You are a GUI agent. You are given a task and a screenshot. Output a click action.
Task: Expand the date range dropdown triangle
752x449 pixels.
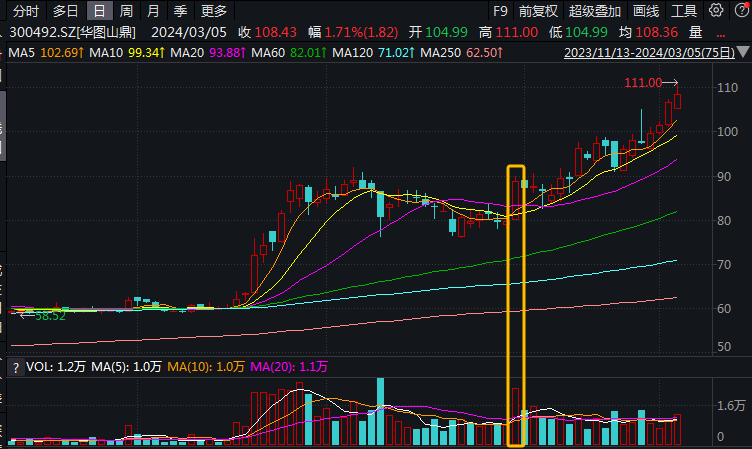(x=743, y=52)
